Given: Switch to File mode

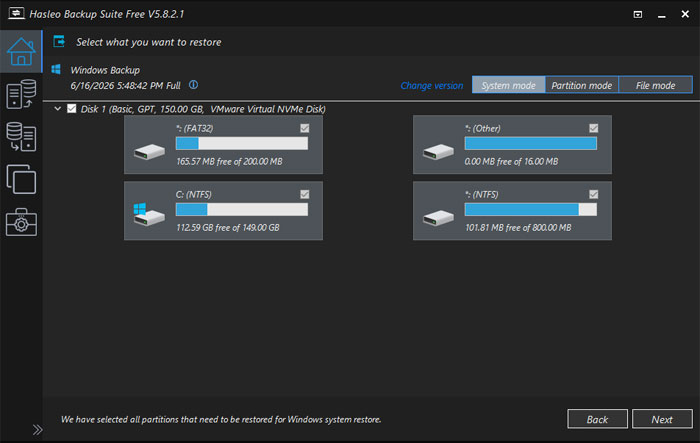Looking at the screenshot, I should coord(655,85).
